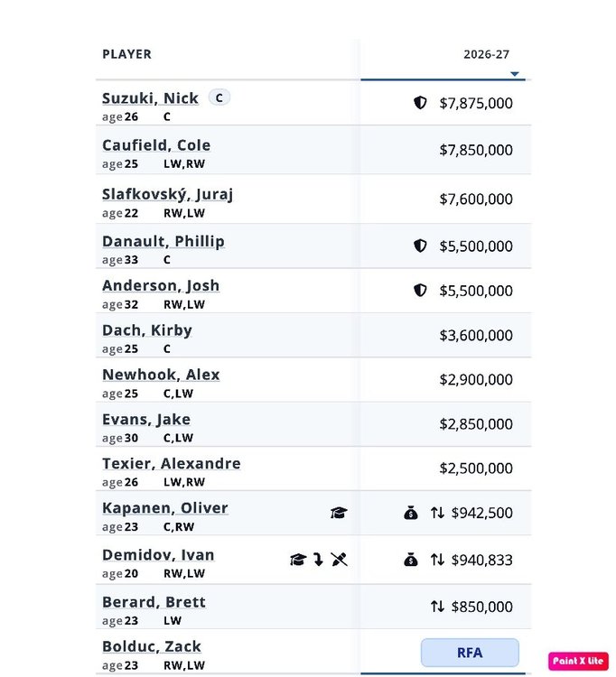
Task: Click the shield icon in Danault's row
Action: (x=420, y=246)
